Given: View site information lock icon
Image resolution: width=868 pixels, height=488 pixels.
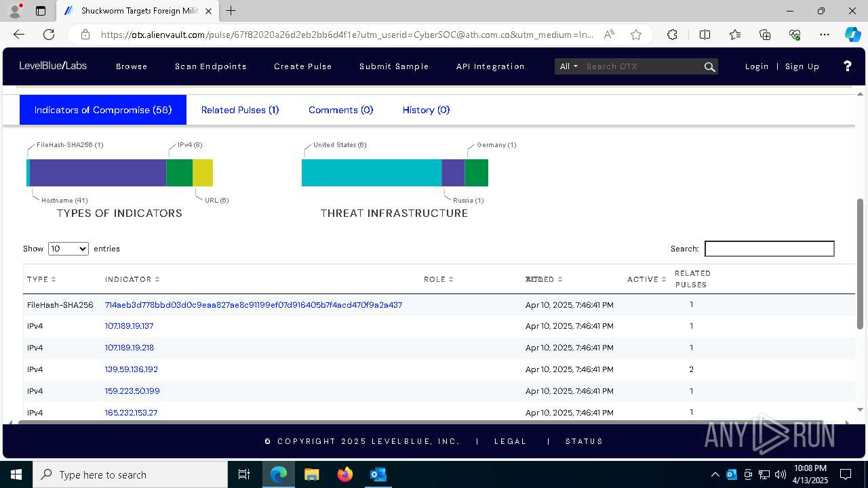Looking at the screenshot, I should [85, 35].
